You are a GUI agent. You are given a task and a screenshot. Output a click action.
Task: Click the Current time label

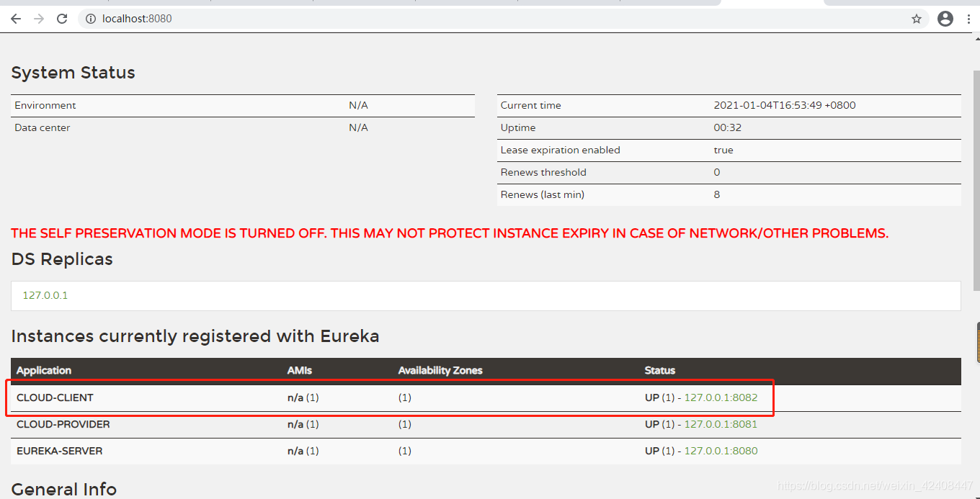click(531, 105)
